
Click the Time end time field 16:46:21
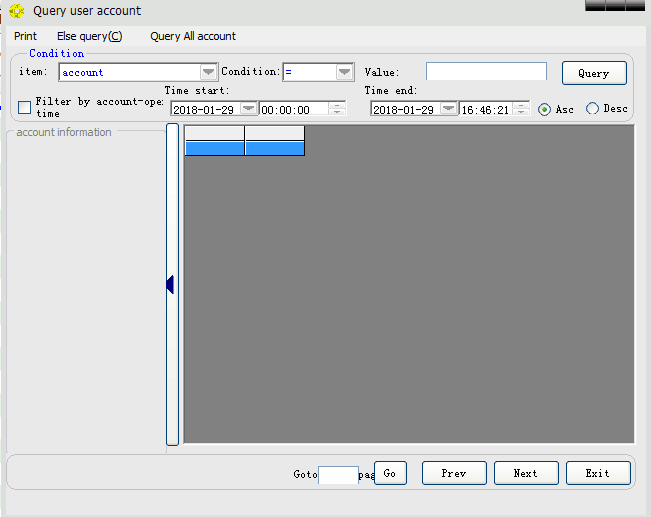(x=486, y=109)
